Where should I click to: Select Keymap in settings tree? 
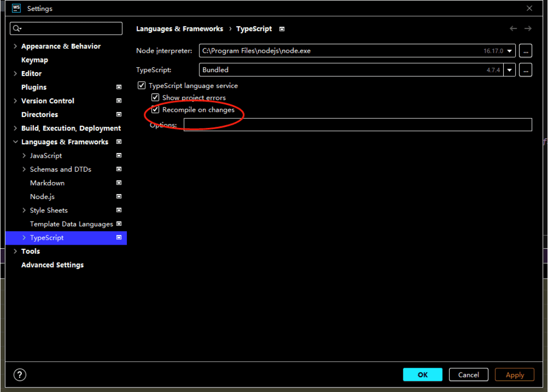coord(35,60)
